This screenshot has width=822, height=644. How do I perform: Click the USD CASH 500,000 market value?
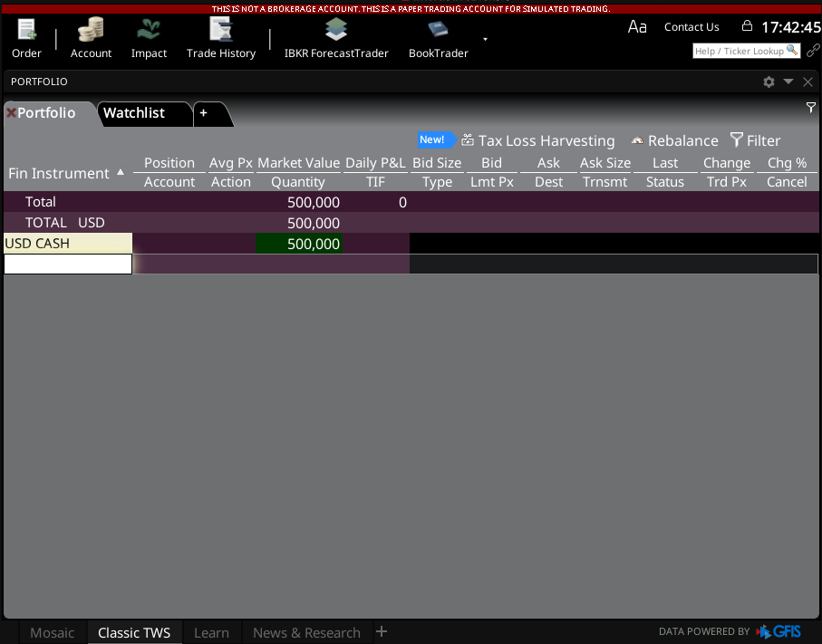coord(299,244)
